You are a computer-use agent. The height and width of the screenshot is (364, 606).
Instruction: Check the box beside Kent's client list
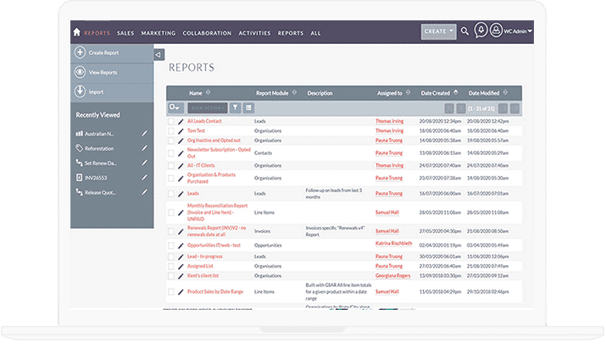coord(170,276)
